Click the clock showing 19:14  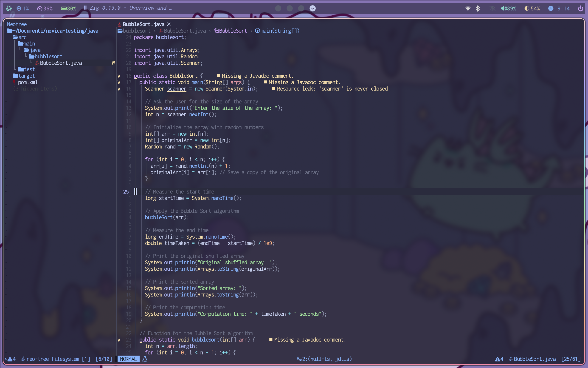tap(559, 9)
